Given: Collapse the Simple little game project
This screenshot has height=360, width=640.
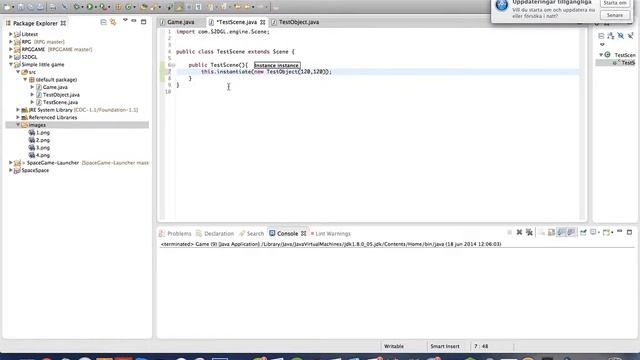Looking at the screenshot, I should tap(11, 64).
